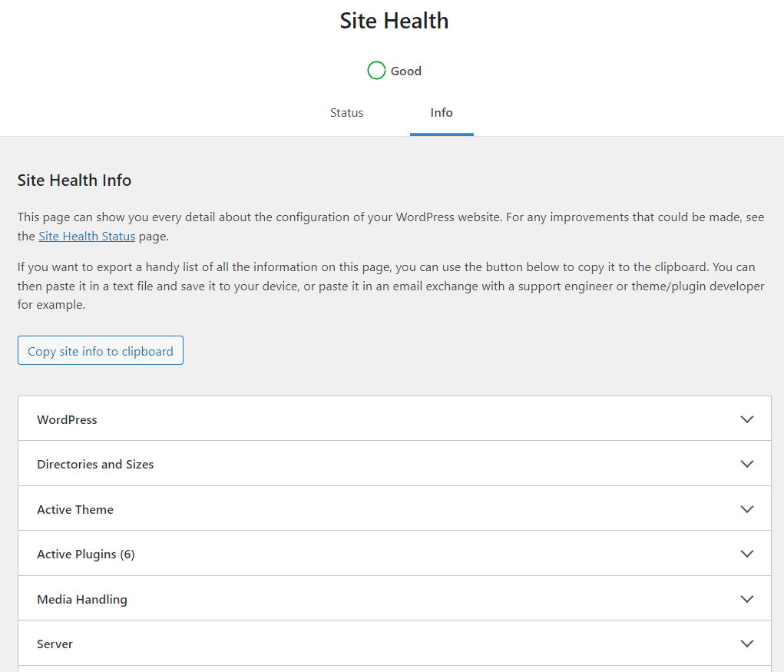The height and width of the screenshot is (672, 784).
Task: Open the Site Health Status link
Action: pyautogui.click(x=86, y=236)
